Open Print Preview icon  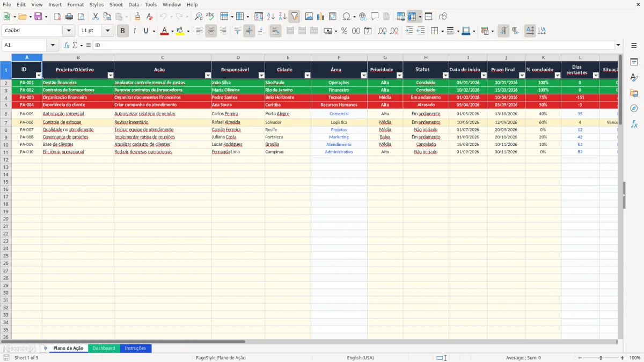click(80, 17)
